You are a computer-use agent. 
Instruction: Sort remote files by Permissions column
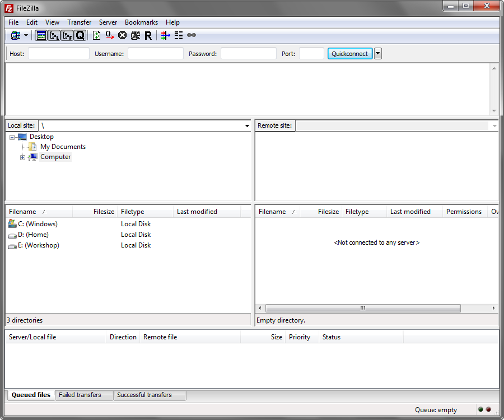(465, 212)
